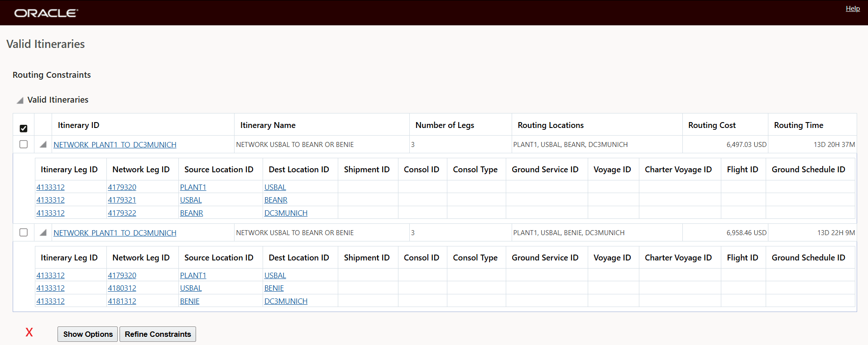The width and height of the screenshot is (868, 345).
Task: Click the Show Options button
Action: pos(88,334)
